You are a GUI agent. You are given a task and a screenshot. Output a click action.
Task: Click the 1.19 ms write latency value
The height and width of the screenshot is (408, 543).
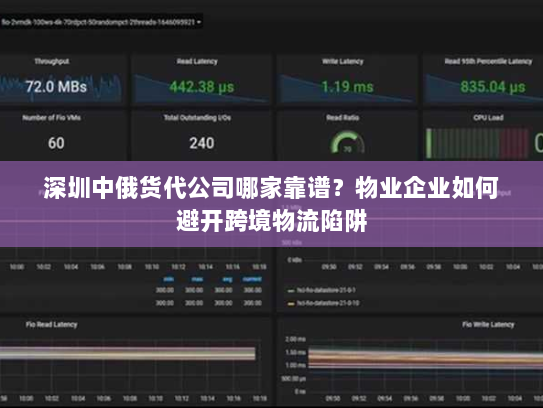coord(347,87)
